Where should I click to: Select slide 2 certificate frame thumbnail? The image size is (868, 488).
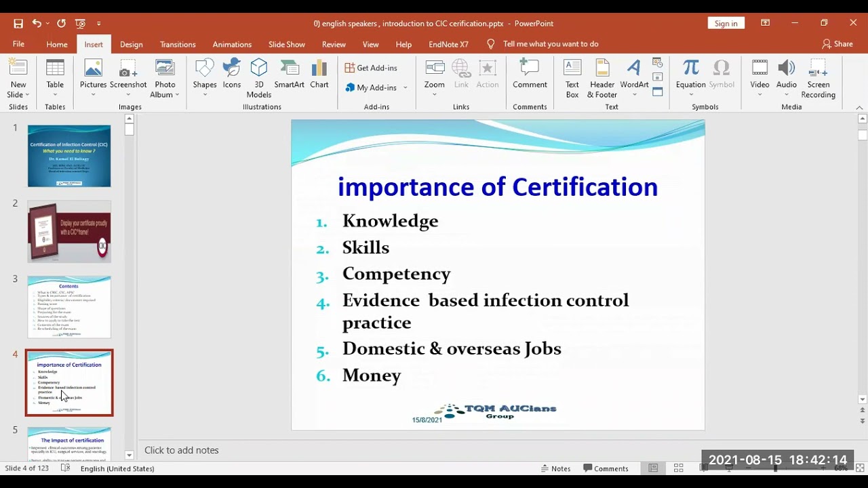click(69, 231)
